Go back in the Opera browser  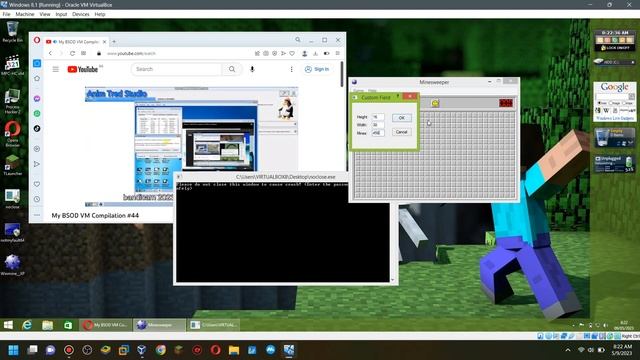point(50,53)
